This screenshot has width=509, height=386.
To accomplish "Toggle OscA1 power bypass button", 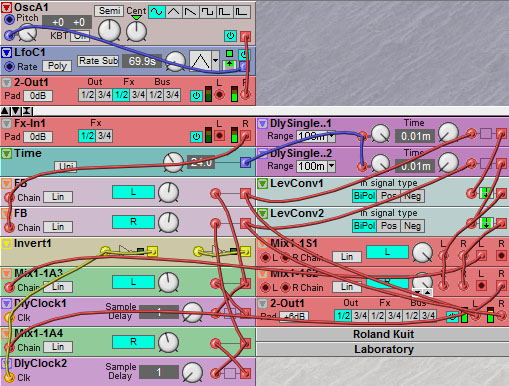I will tap(230, 36).
